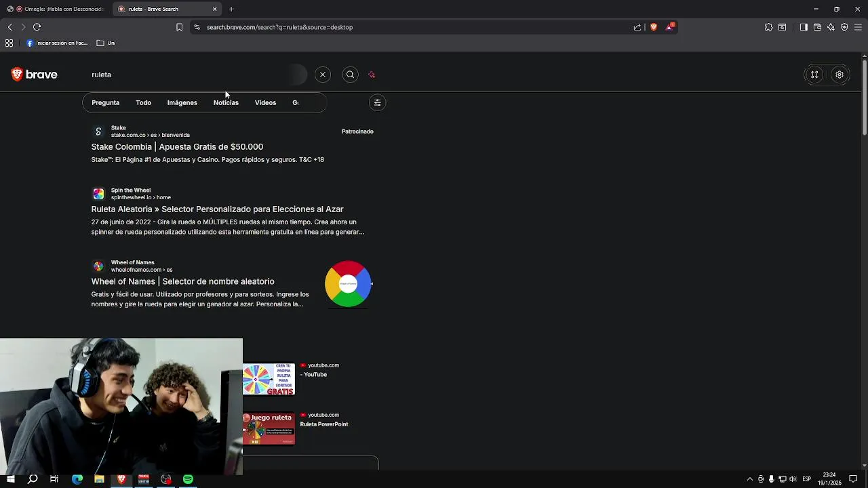The image size is (868, 488).
Task: Open ESP language switcher in tray
Action: point(807,479)
